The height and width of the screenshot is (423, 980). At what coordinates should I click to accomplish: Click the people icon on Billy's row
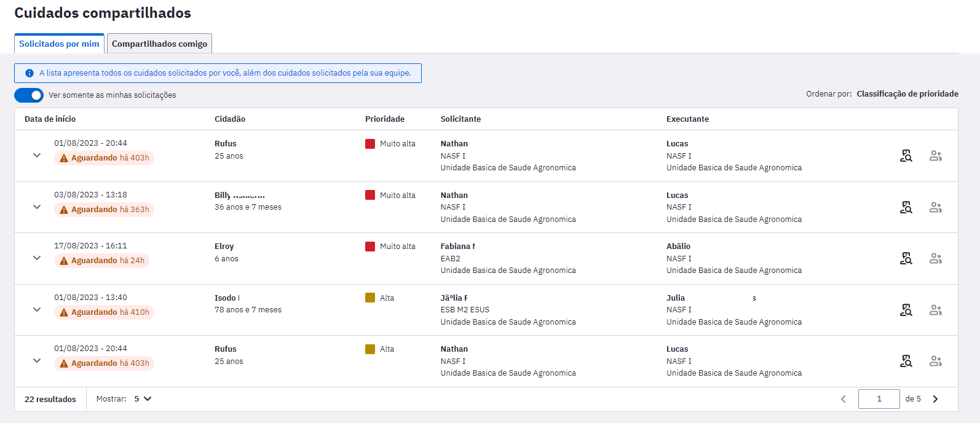point(935,208)
